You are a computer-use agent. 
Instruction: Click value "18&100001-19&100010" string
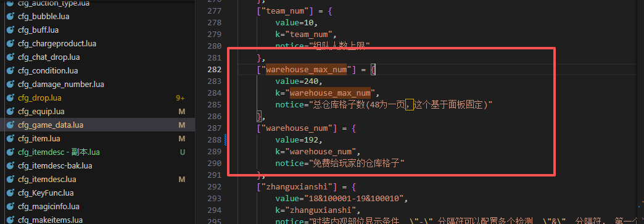pos(355,199)
